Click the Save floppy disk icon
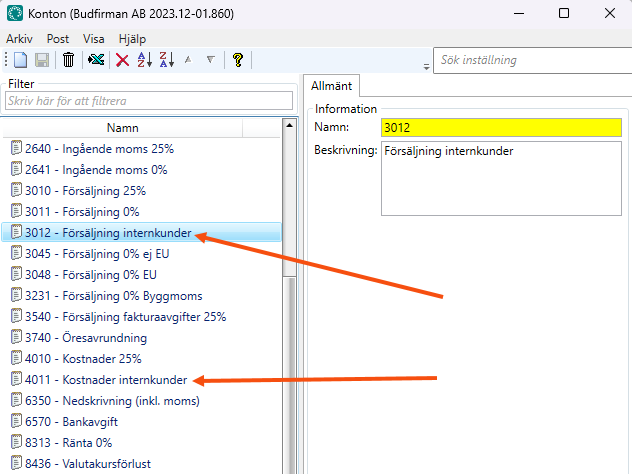The height and width of the screenshot is (474, 632). pyautogui.click(x=42, y=60)
